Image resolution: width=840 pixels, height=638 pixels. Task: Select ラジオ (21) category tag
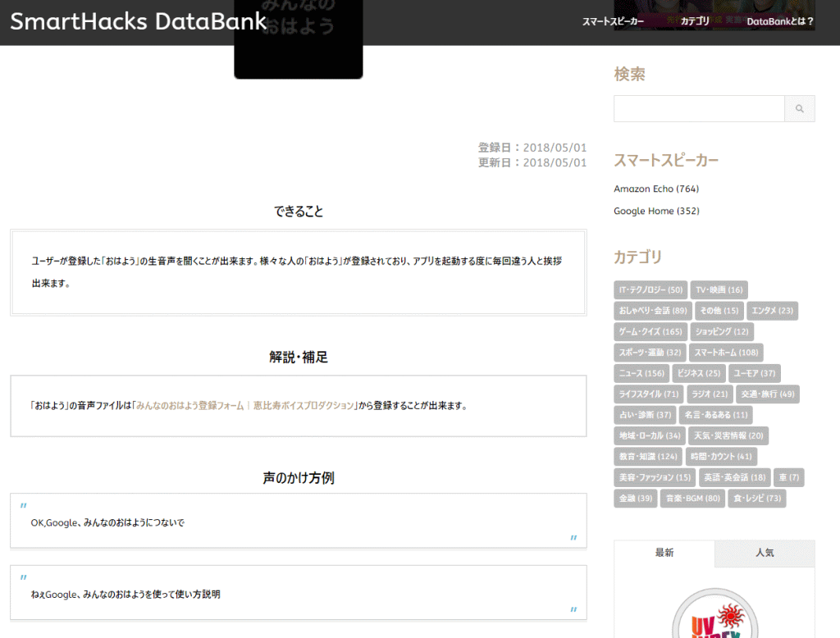[x=710, y=394]
